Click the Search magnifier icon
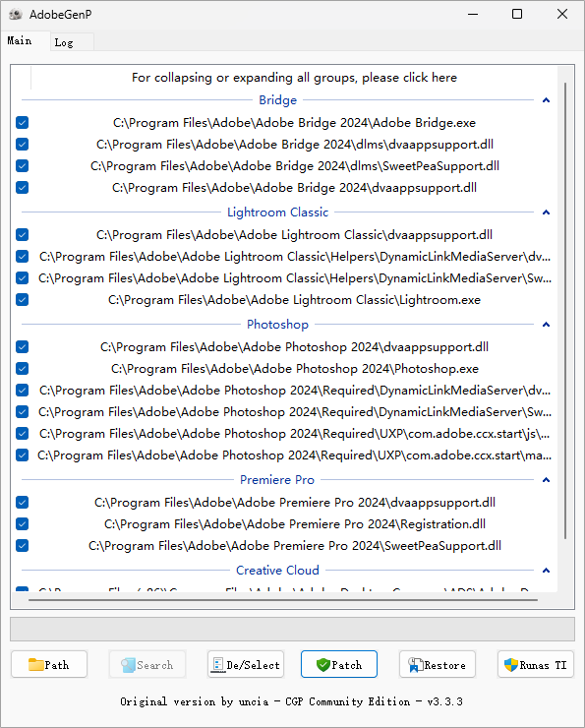The image size is (585, 728). 128,665
